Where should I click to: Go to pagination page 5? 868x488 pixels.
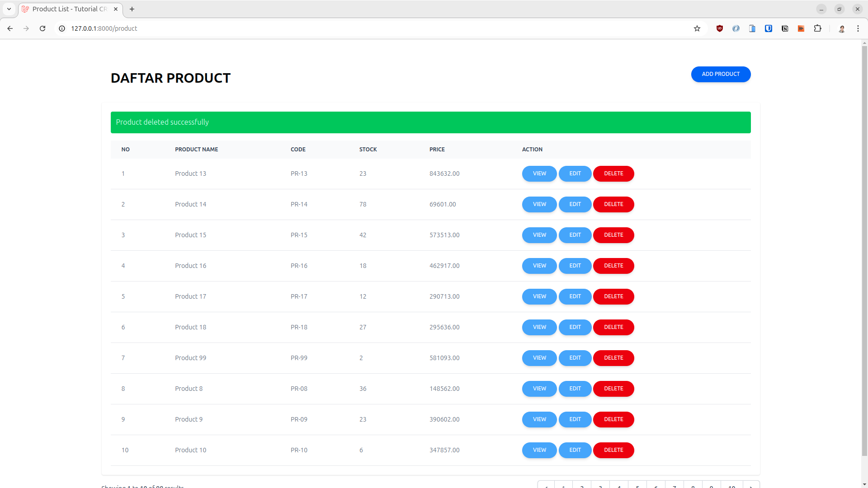coord(637,485)
